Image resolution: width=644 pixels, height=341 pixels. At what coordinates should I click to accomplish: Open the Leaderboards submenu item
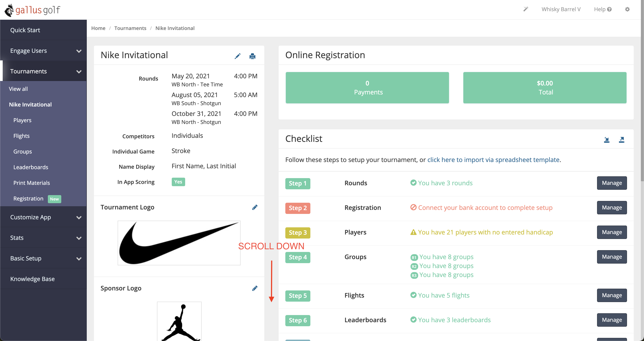coord(31,167)
